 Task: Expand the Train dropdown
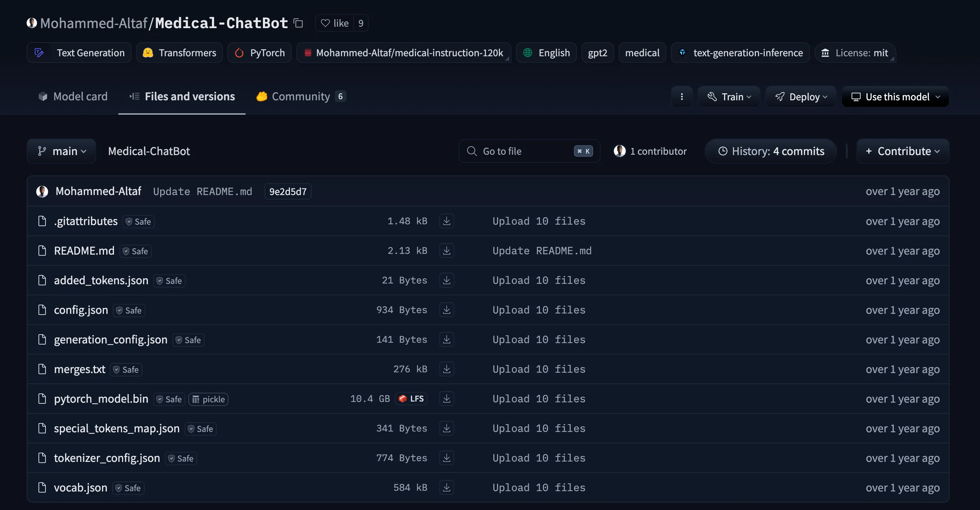pos(729,97)
